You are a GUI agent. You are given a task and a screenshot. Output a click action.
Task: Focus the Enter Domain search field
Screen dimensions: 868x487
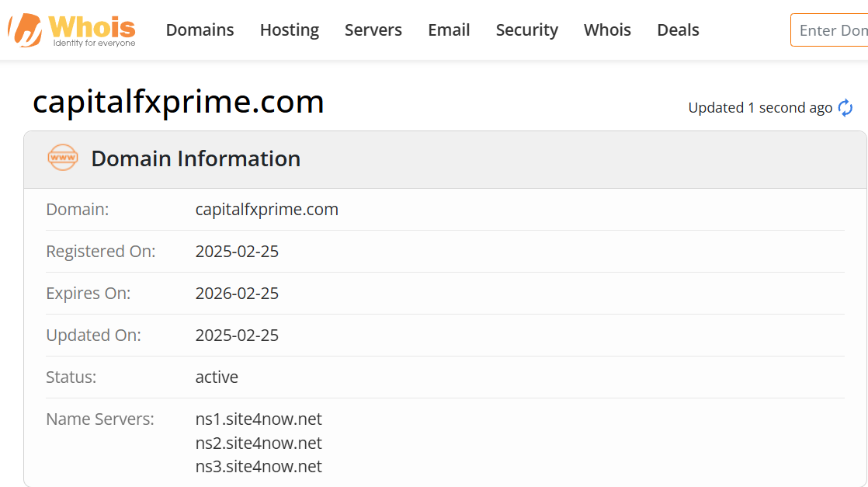[x=829, y=30]
